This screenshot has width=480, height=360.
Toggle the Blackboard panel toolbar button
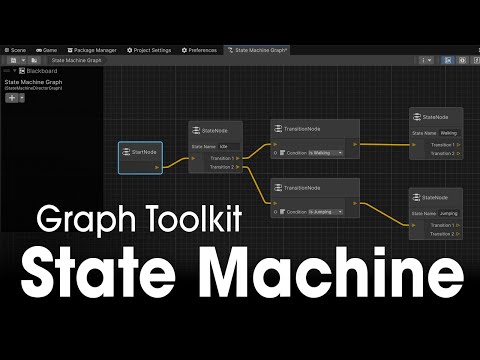pyautogui.click(x=448, y=60)
